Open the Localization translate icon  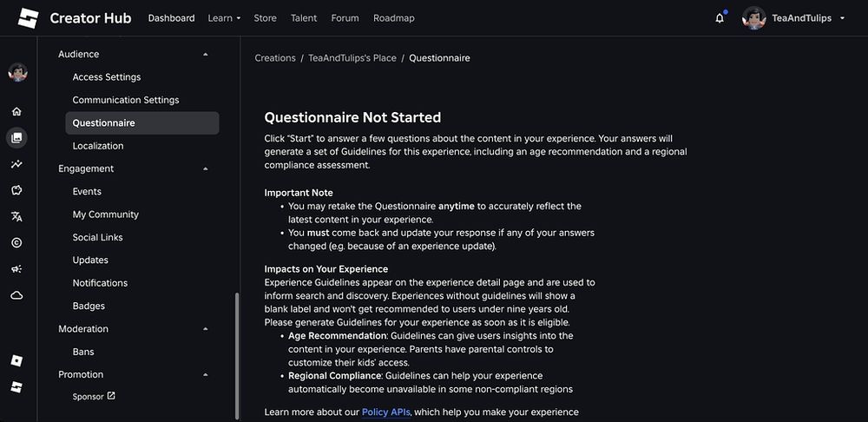click(17, 217)
